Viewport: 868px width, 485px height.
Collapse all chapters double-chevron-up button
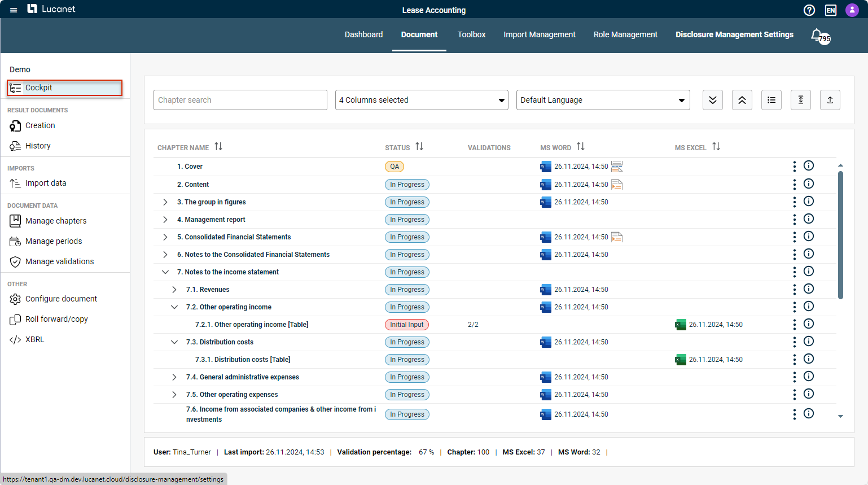coord(742,100)
